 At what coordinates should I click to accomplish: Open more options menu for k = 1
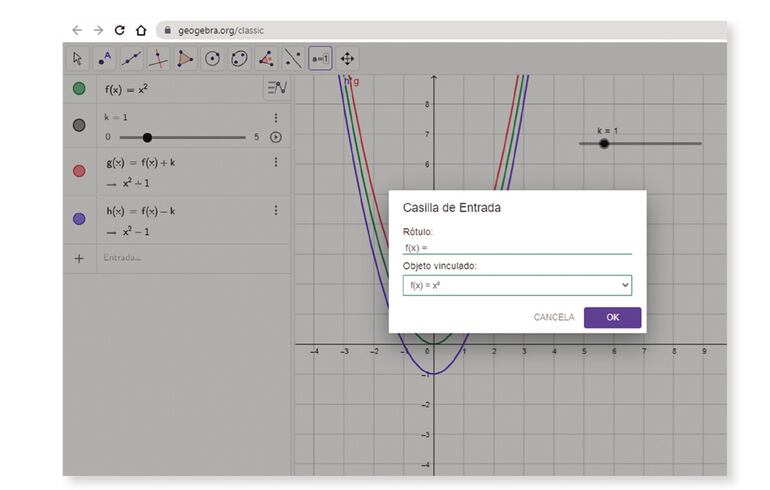click(276, 118)
